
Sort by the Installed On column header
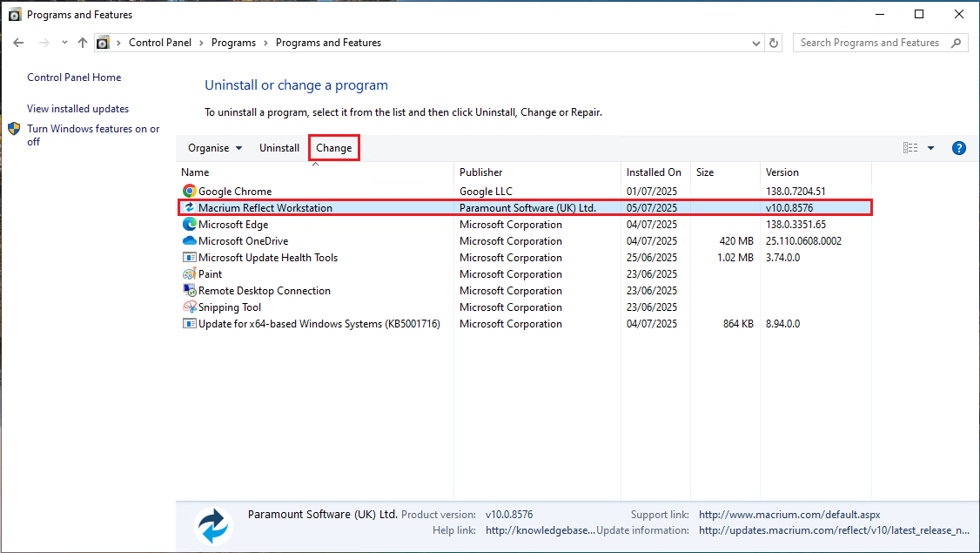(x=654, y=172)
